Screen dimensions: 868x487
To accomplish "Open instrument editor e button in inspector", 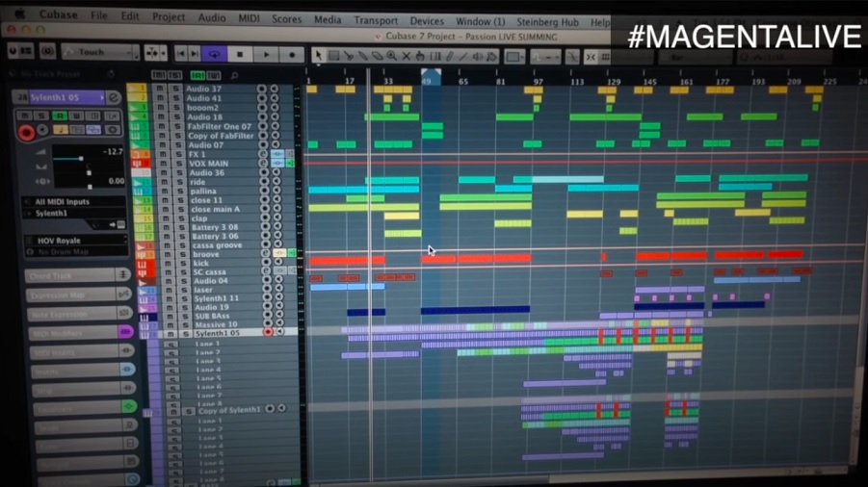I will 113,98.
